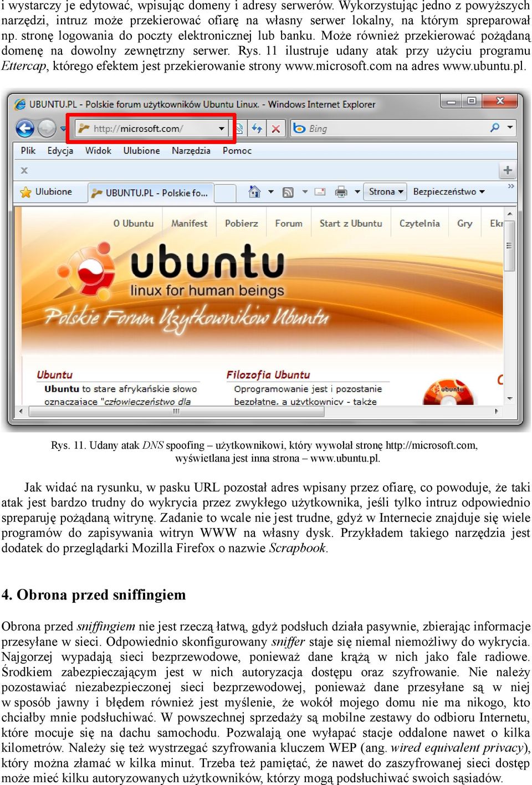Click the horizontal scrollbar right arrow

pos(497,412)
